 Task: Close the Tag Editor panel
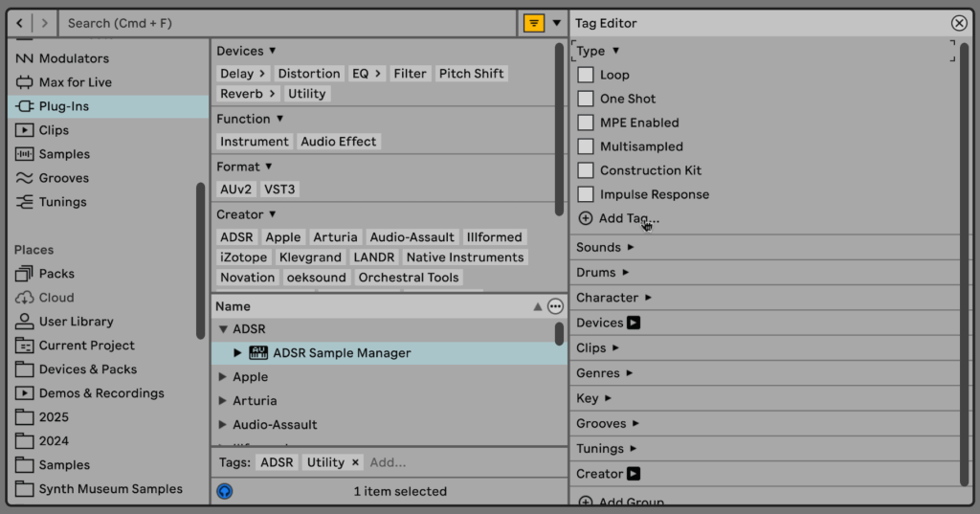point(959,23)
